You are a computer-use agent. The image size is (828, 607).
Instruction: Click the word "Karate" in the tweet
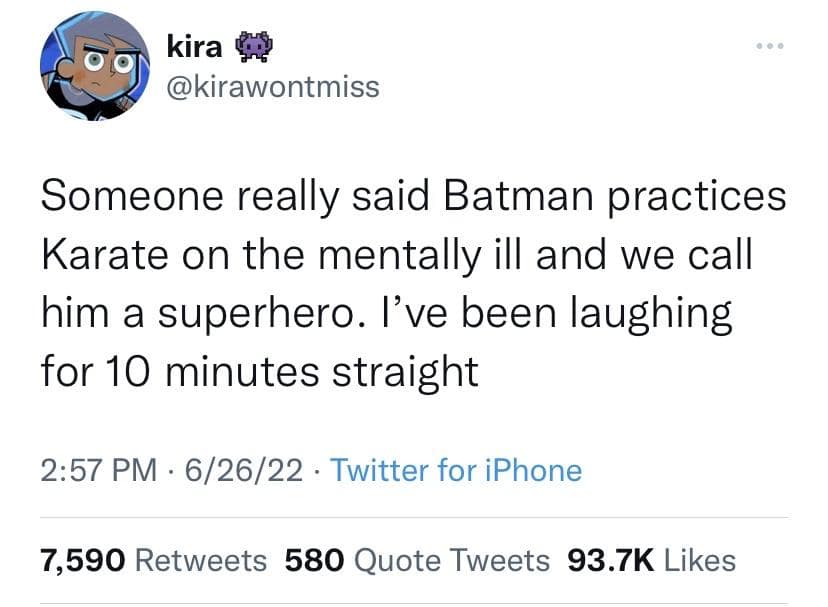(100, 255)
